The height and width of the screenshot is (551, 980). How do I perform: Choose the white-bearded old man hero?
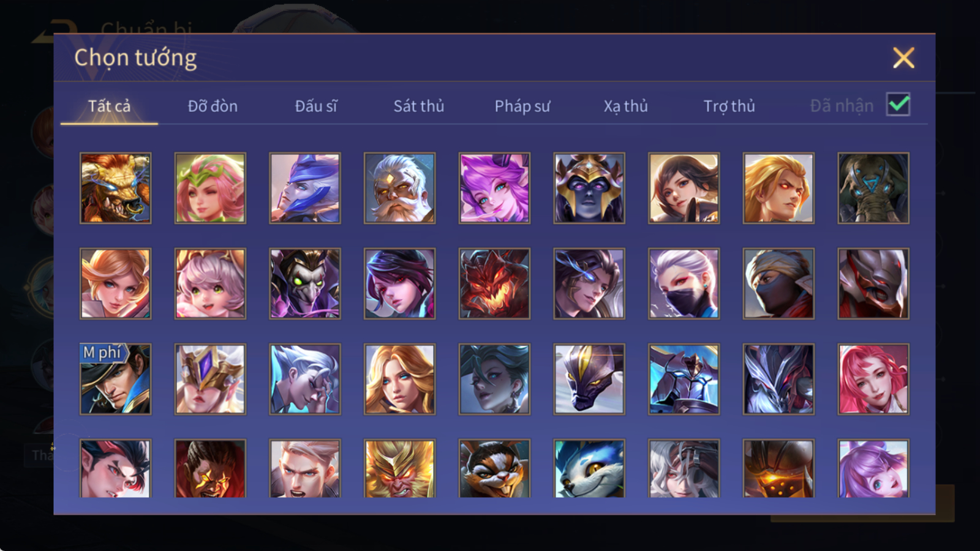(x=399, y=188)
